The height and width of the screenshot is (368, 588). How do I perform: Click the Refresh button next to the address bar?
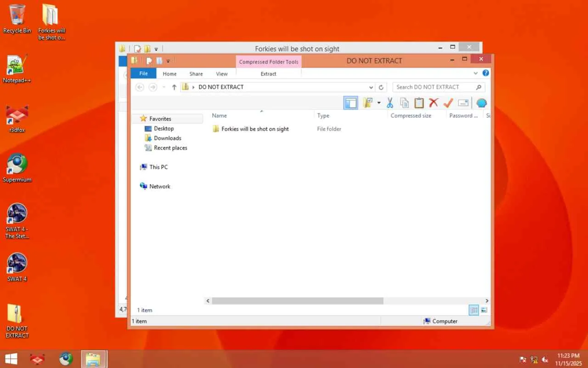point(381,87)
